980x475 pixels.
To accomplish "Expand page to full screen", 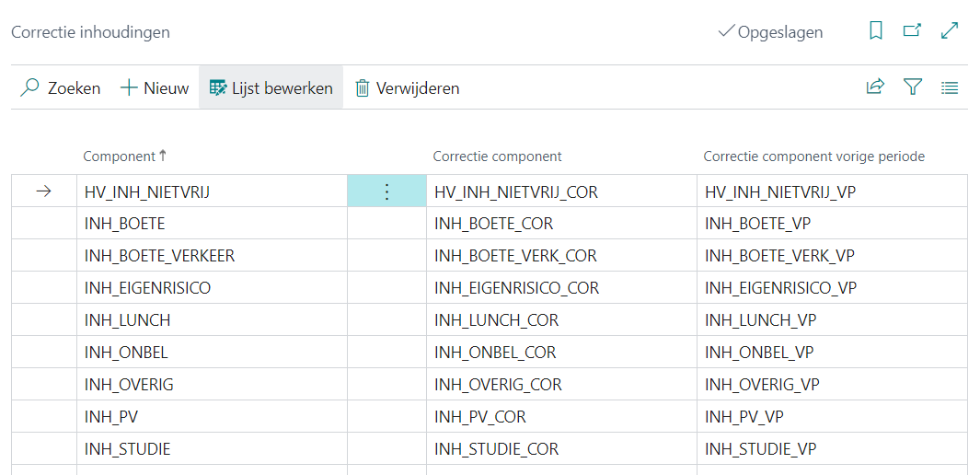I will pyautogui.click(x=950, y=31).
